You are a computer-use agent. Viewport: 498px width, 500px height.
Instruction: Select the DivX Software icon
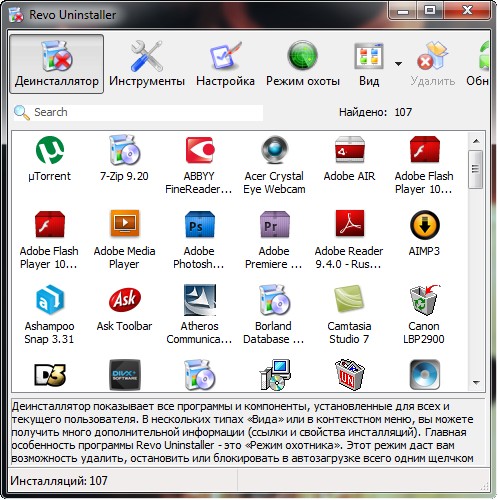125,375
